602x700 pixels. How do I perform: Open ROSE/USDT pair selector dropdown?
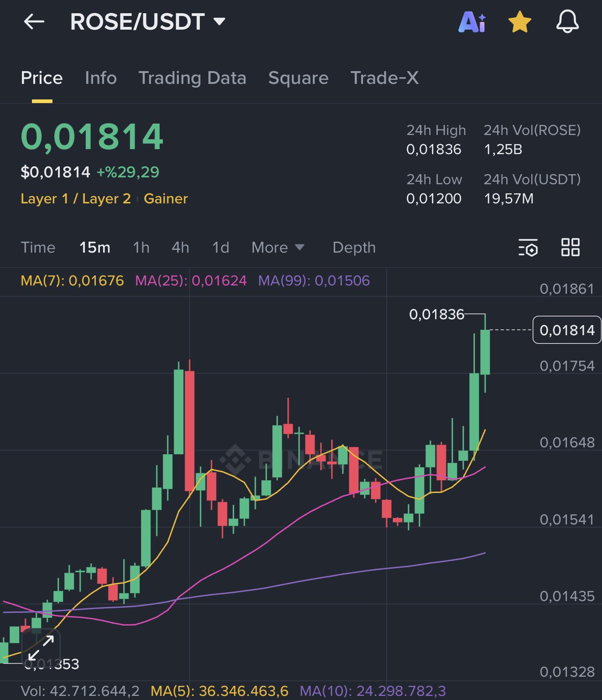point(148,21)
